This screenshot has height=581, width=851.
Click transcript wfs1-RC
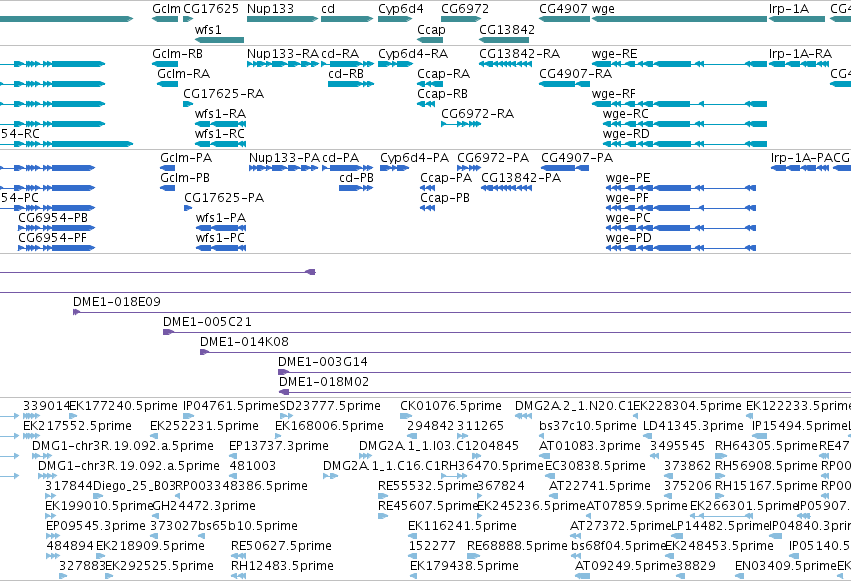(220, 144)
